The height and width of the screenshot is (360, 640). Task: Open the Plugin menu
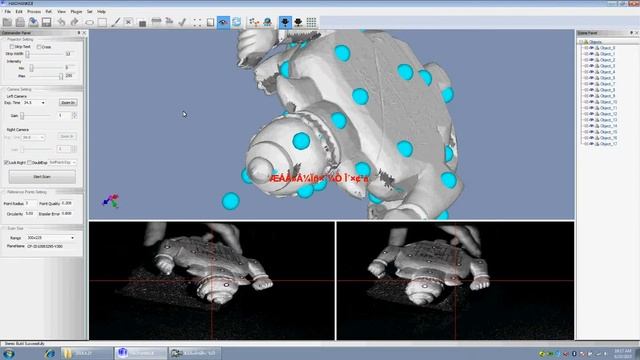coord(76,11)
